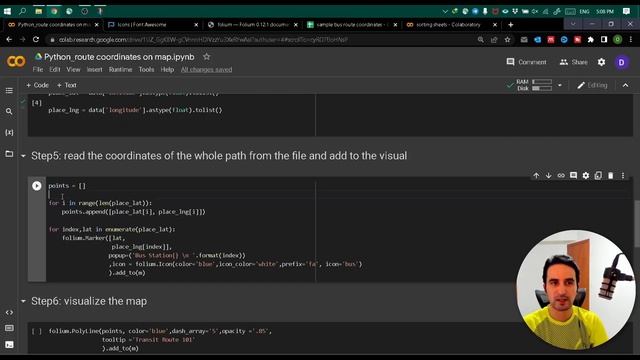The width and height of the screenshot is (640, 360).
Task: Open the Variables {x} panel
Action: 9,132
